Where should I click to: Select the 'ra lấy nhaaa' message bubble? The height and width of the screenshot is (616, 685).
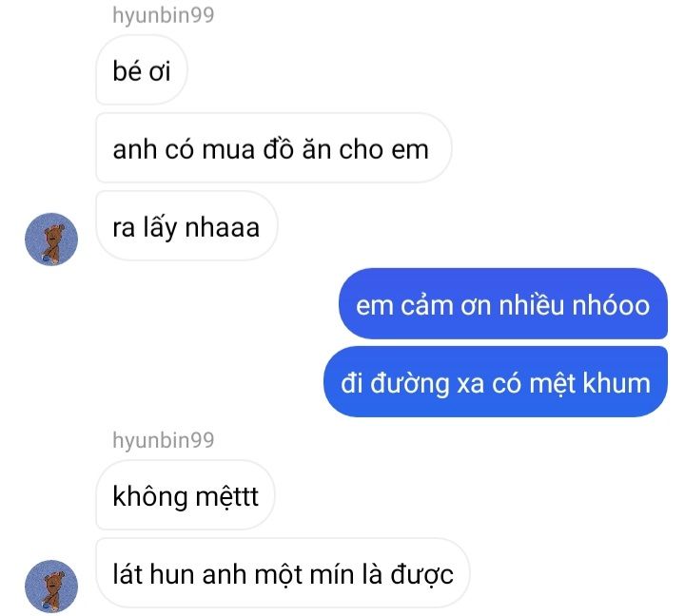coord(186,226)
